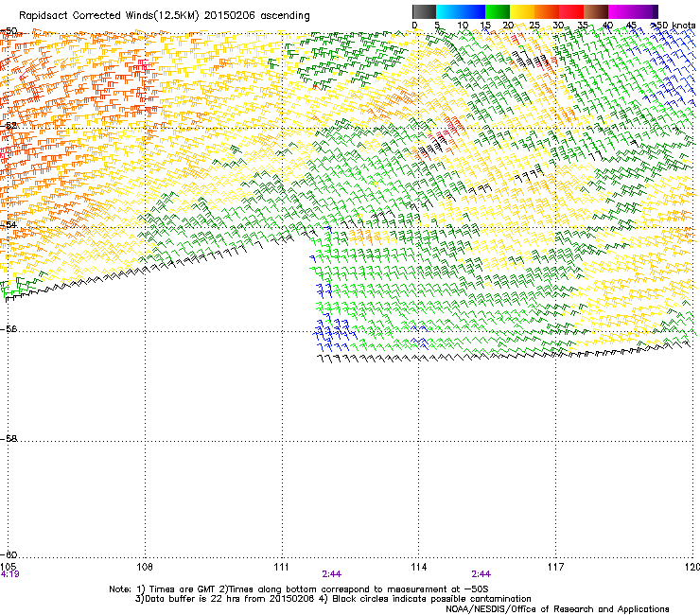Click the blue 10-15 knots legend segment
Image resolution: width=700 pixels, height=615 pixels.
[473, 11]
